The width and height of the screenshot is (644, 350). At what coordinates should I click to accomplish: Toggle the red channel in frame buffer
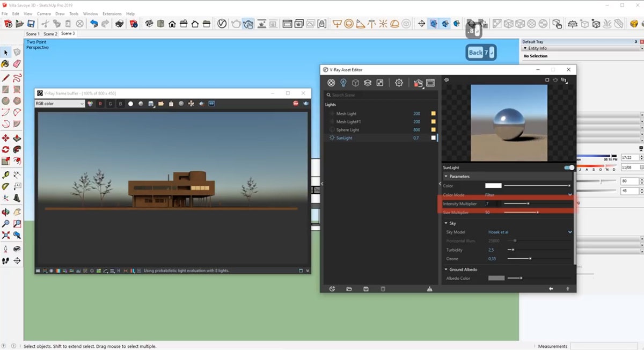(100, 104)
